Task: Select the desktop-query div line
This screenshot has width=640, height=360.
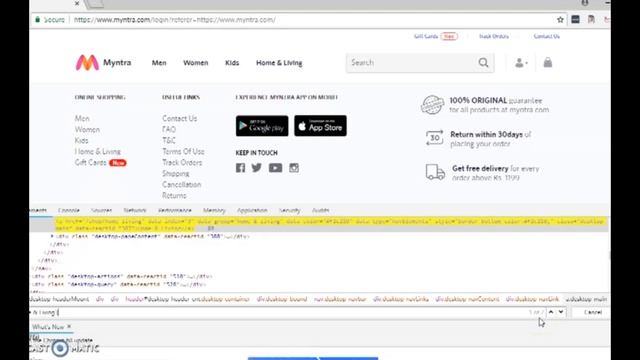Action: (119, 284)
